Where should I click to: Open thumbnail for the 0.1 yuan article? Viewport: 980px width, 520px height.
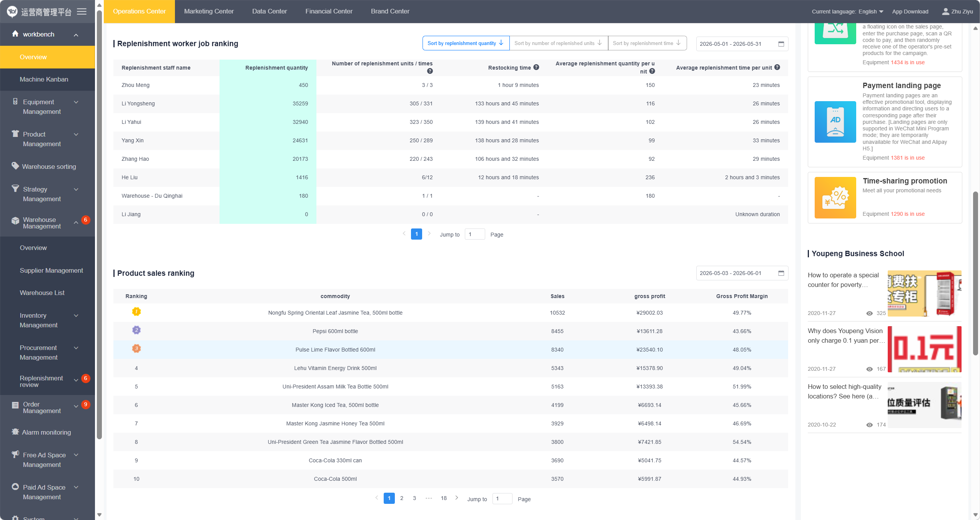924,349
